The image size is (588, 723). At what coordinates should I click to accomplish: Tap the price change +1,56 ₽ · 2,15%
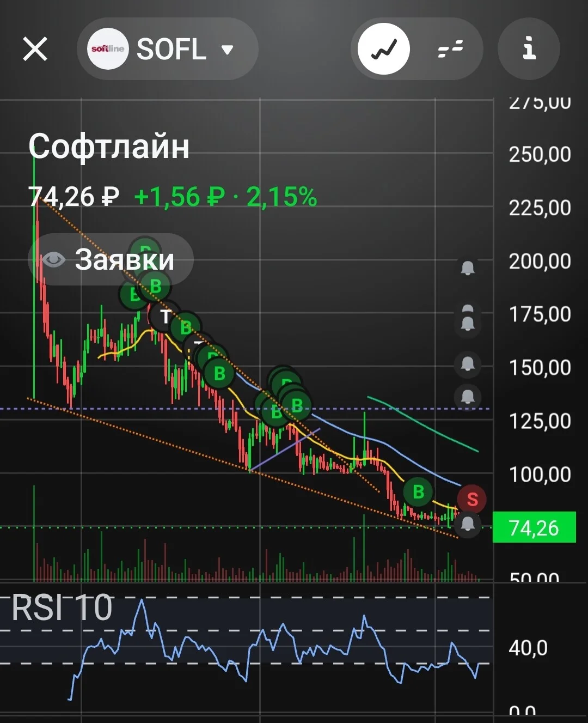225,197
